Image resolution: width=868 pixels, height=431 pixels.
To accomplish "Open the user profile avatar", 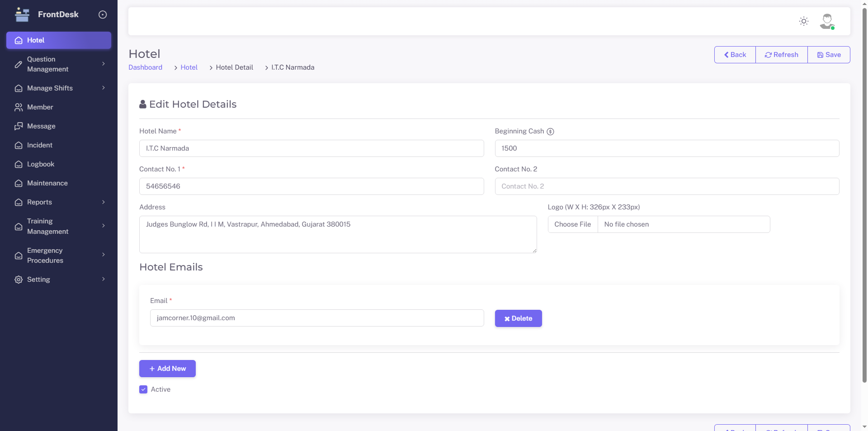I will (x=827, y=21).
